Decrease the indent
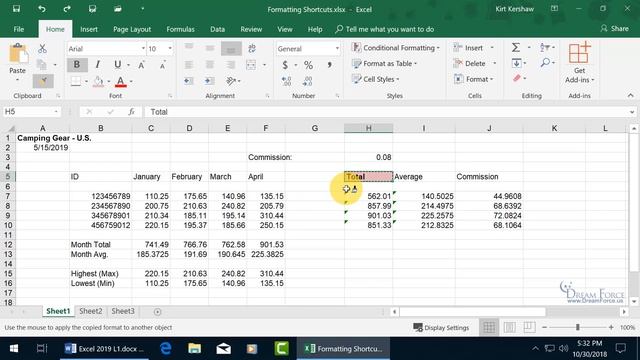This screenshot has width=640, height=360. (189, 81)
